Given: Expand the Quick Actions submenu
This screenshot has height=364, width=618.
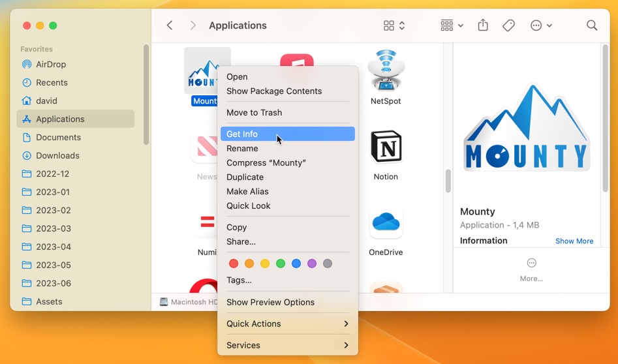Looking at the screenshot, I should (x=288, y=324).
